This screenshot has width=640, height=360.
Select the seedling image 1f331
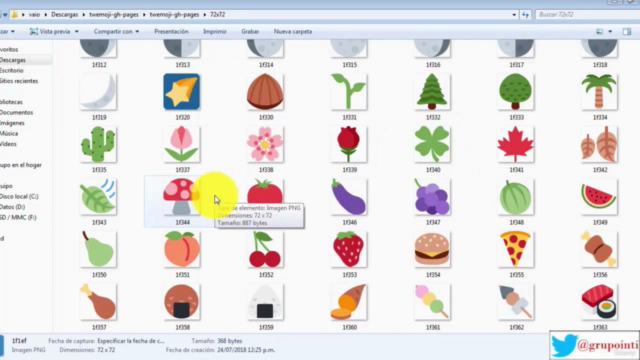tap(349, 92)
